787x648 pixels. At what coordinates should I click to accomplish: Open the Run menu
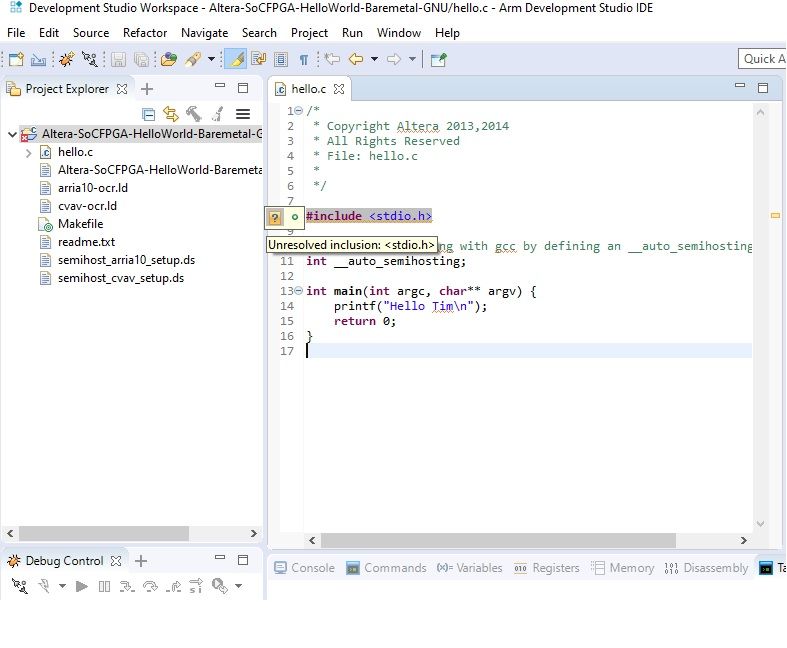point(352,33)
